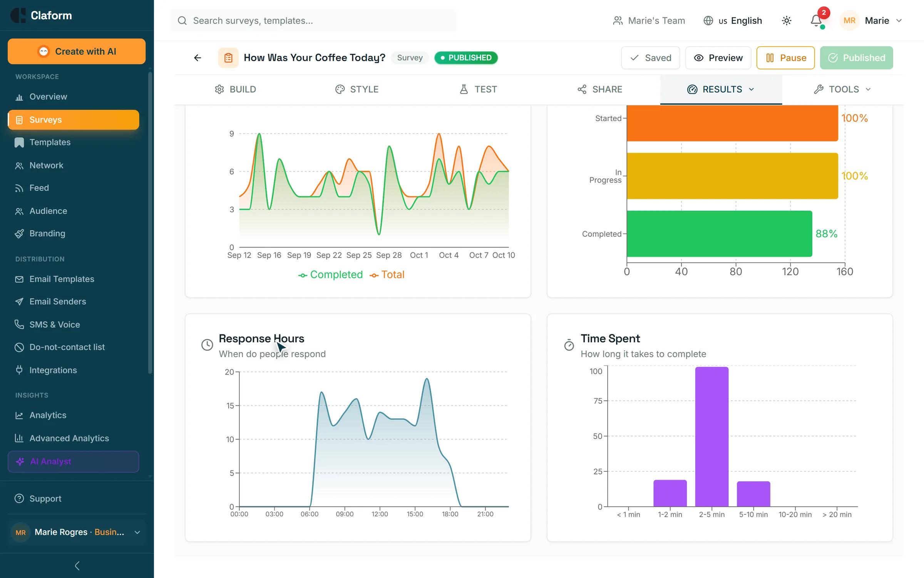Open Feed in the sidebar
The height and width of the screenshot is (578, 924).
click(73, 188)
